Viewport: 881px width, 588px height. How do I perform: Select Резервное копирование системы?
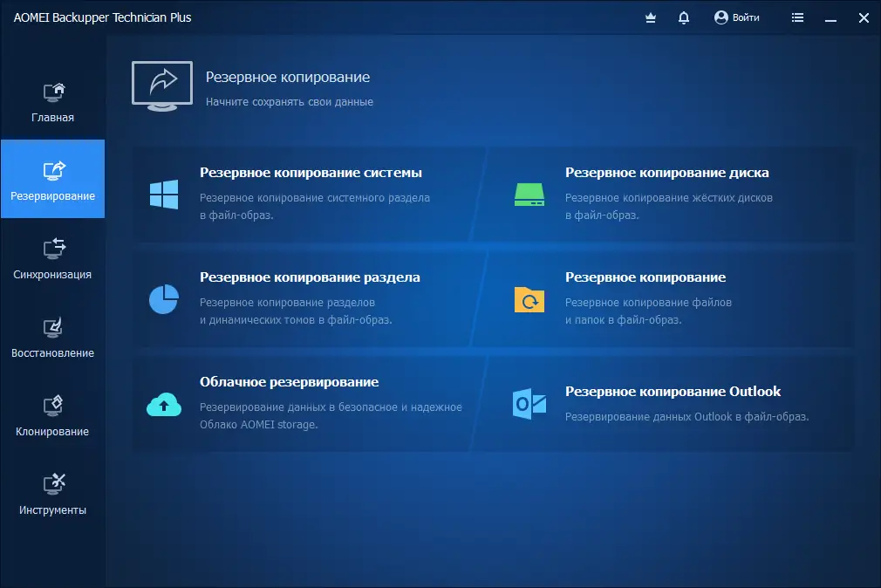[311, 172]
